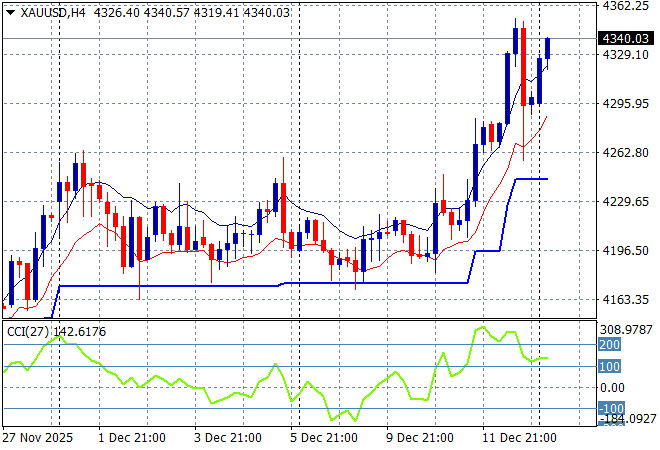This screenshot has width=660, height=450.
Task: Select the 1 Dec 21:00 time label
Action: pyautogui.click(x=133, y=438)
